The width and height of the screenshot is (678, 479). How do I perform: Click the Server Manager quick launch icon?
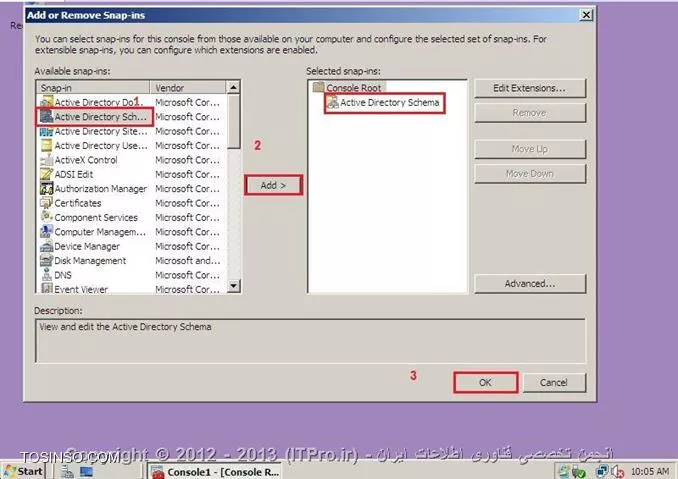(x=67, y=472)
